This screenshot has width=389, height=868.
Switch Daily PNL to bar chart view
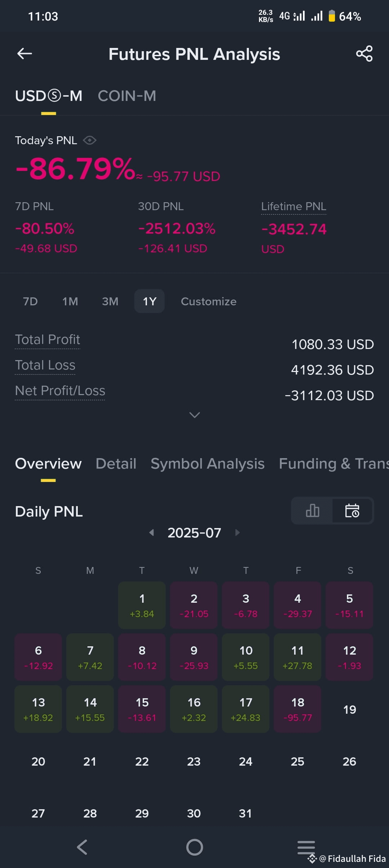312,510
